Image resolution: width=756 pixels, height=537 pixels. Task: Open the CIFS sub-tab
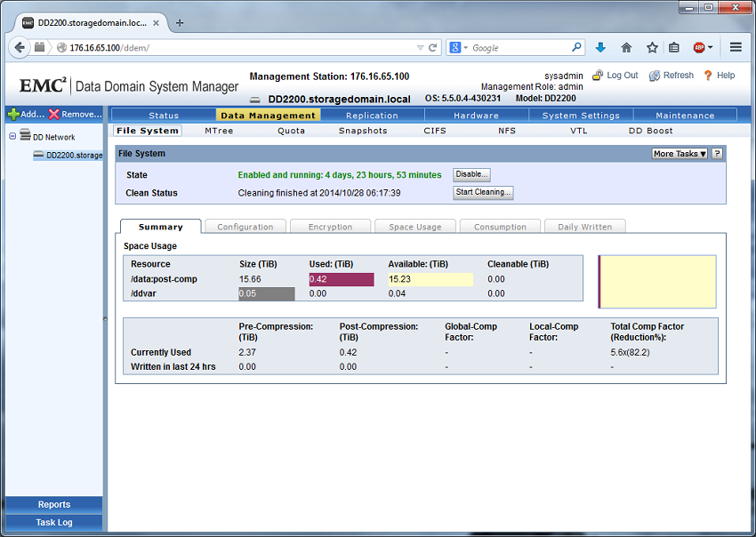click(435, 131)
